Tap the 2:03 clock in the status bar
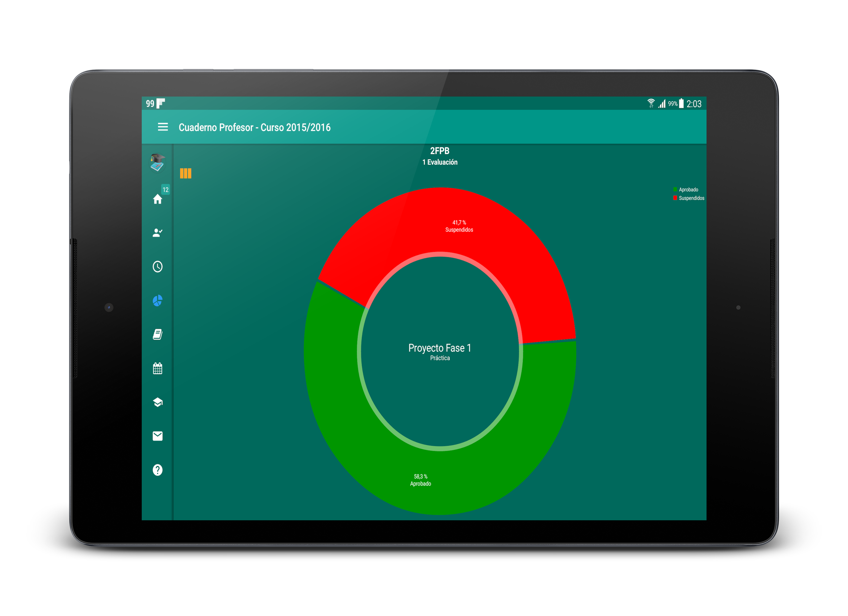The image size is (848, 616). pyautogui.click(x=694, y=104)
